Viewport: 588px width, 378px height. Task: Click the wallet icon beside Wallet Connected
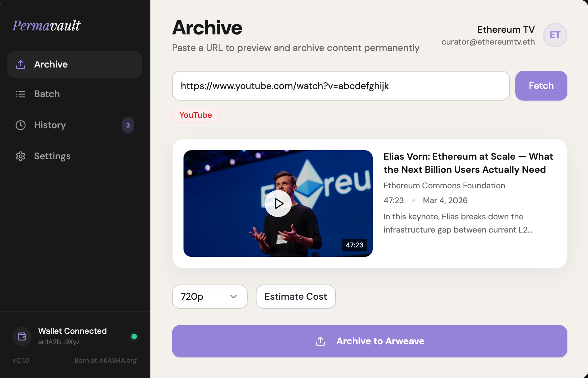(22, 336)
